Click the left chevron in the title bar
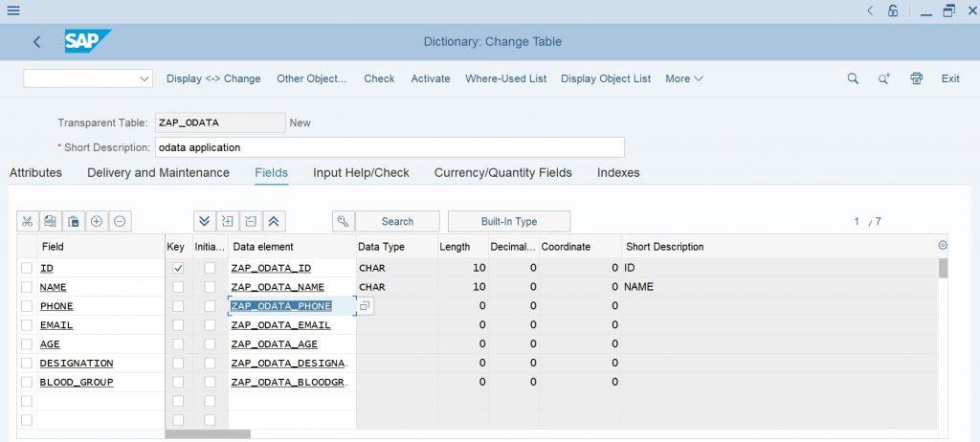This screenshot has height=442, width=980. click(x=870, y=11)
